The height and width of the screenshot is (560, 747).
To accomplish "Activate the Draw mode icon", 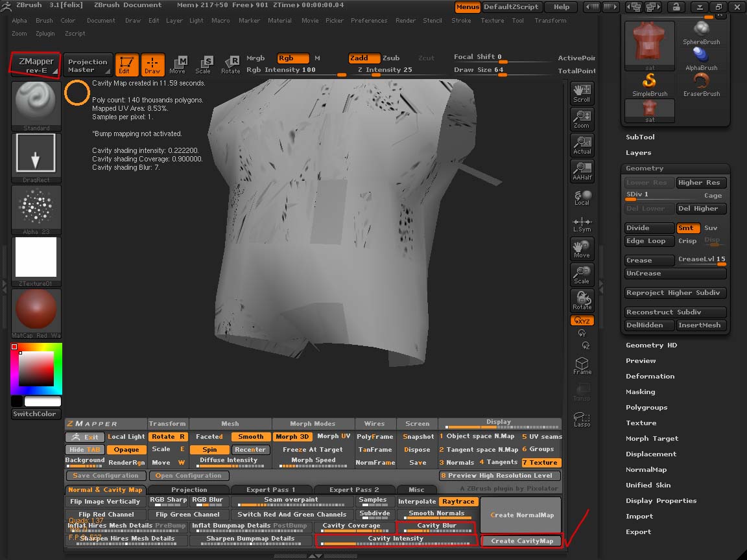I will (x=152, y=65).
